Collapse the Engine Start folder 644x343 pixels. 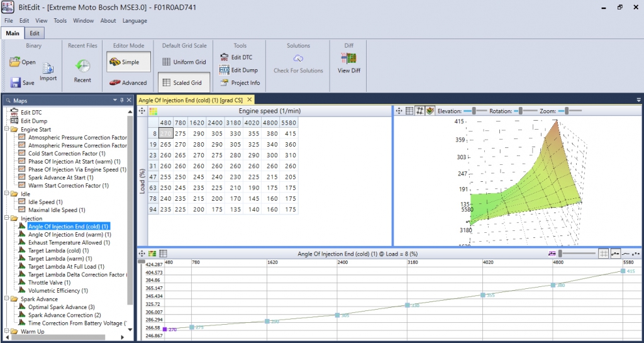[6, 130]
